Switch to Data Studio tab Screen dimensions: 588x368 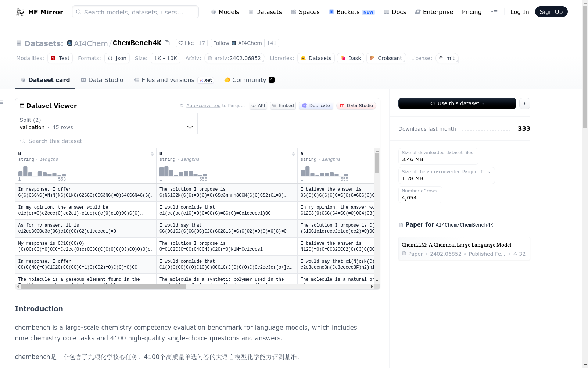point(102,80)
